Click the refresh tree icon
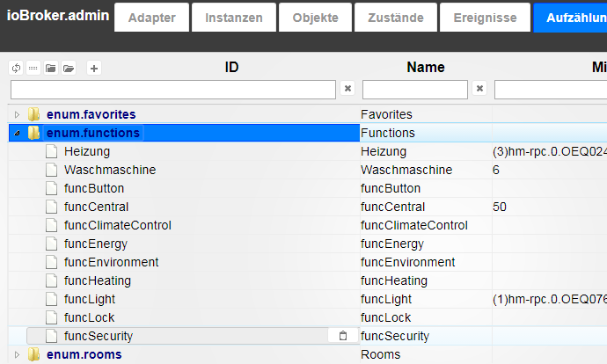 16,68
